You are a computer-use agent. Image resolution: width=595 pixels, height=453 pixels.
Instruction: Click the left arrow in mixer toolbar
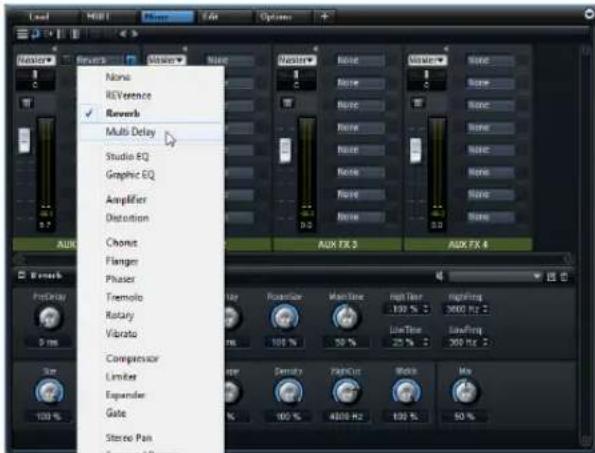(x=123, y=34)
